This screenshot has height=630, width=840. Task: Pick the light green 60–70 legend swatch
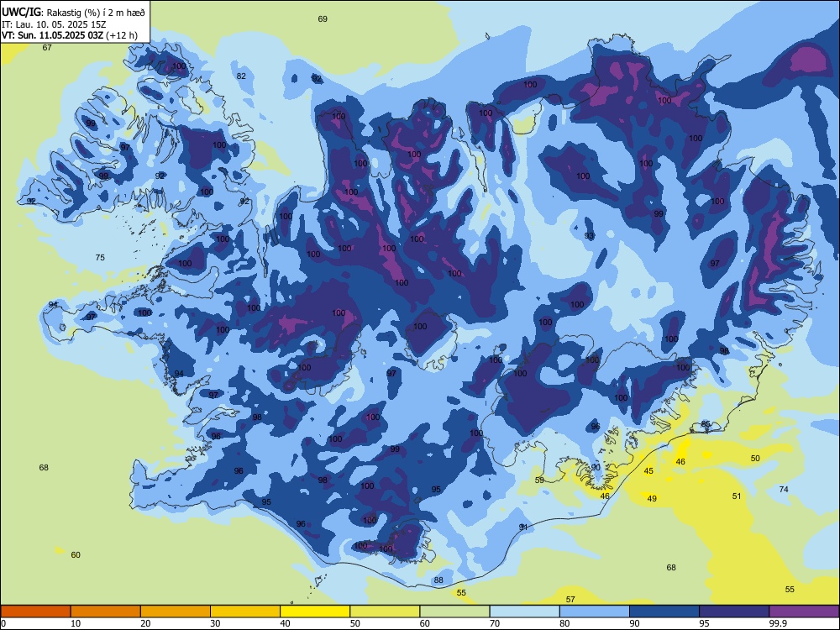pos(454,612)
